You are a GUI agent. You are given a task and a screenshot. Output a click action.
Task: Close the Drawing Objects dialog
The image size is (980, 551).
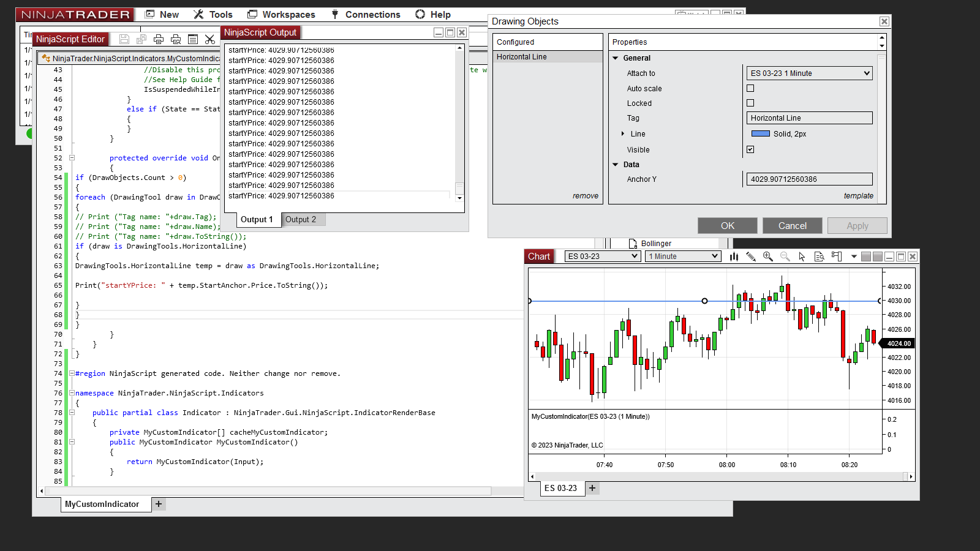(x=884, y=21)
